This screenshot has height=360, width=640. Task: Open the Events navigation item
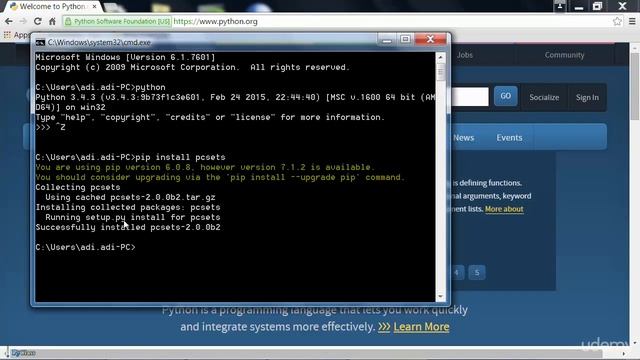(509, 138)
